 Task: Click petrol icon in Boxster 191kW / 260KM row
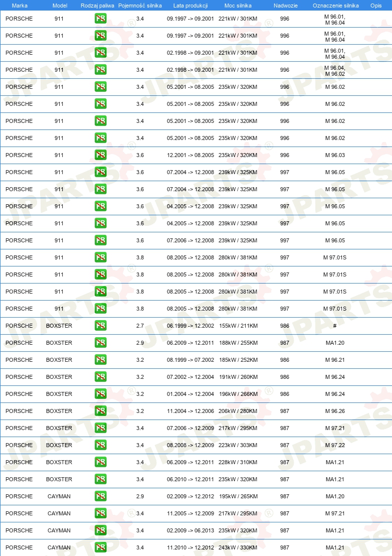tap(101, 376)
